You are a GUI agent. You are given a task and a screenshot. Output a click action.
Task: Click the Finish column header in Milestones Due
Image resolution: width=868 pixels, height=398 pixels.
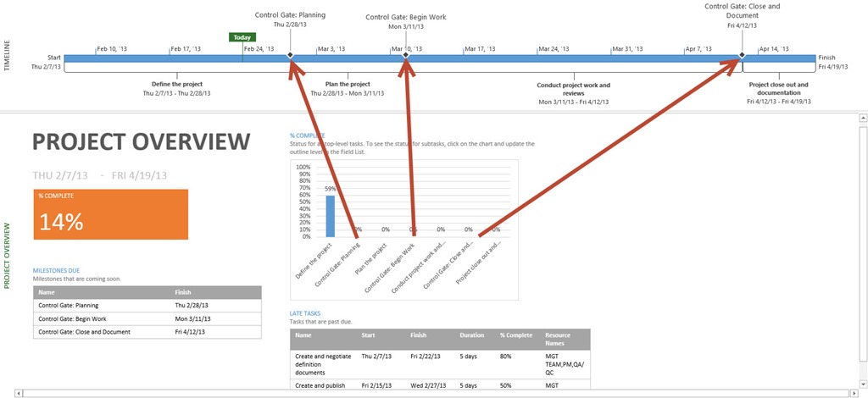(x=183, y=292)
